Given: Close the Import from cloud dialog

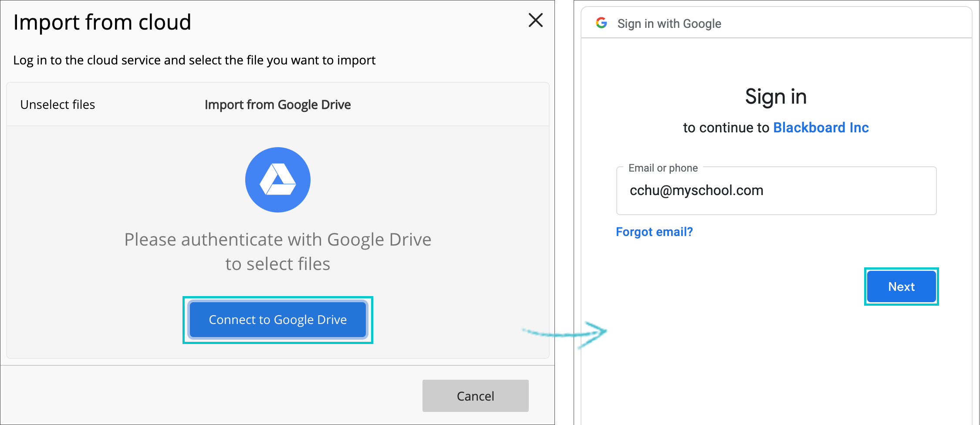Looking at the screenshot, I should 535,20.
